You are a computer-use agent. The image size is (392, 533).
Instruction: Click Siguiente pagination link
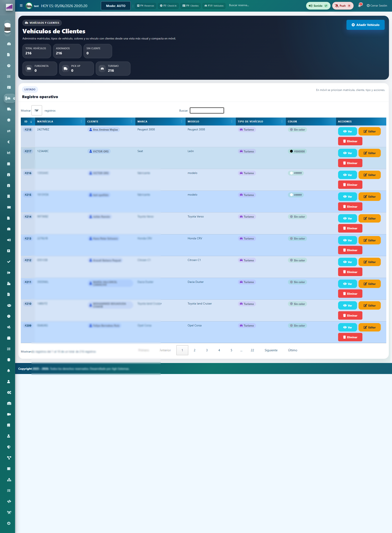[271, 350]
